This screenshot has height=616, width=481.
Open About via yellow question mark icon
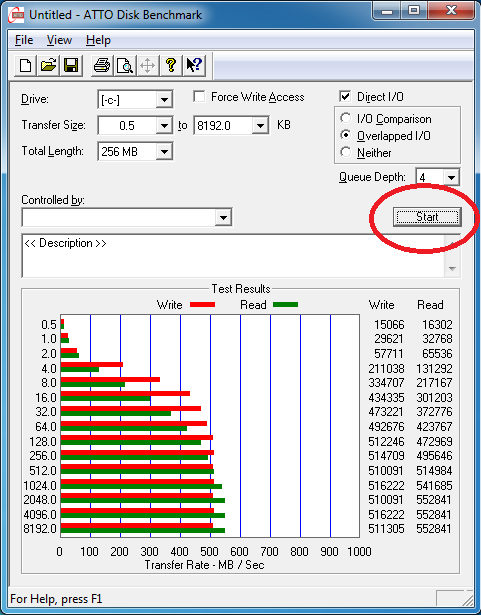point(171,65)
